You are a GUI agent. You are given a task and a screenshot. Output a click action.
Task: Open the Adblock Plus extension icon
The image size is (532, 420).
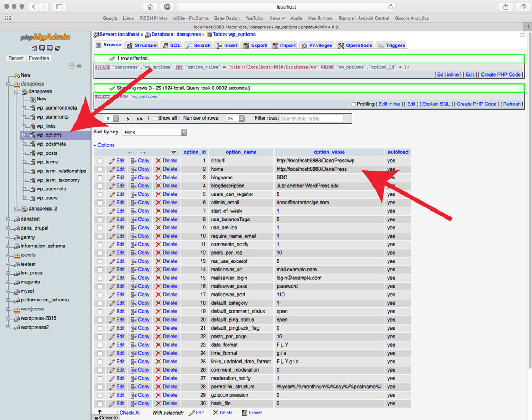[167, 7]
